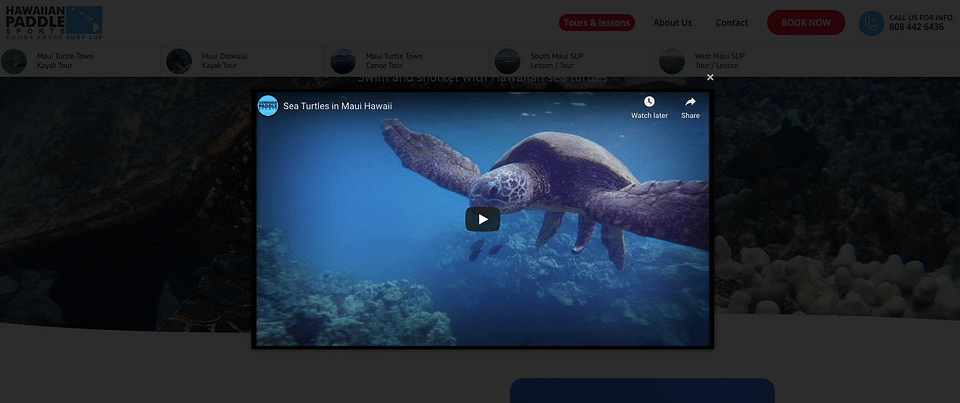
Task: Click the Maui Olowalu Kayak Tour thumbnail
Action: pyautogui.click(x=179, y=61)
